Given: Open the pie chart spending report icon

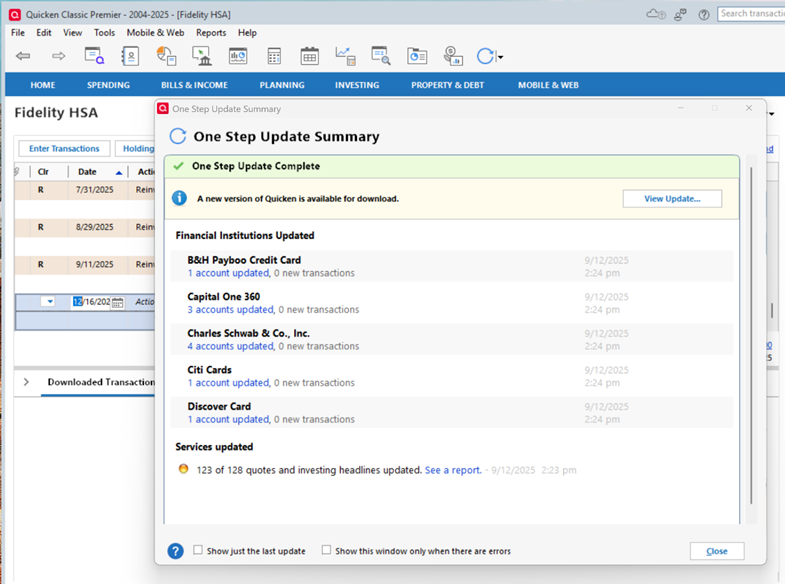Looking at the screenshot, I should click(x=166, y=56).
